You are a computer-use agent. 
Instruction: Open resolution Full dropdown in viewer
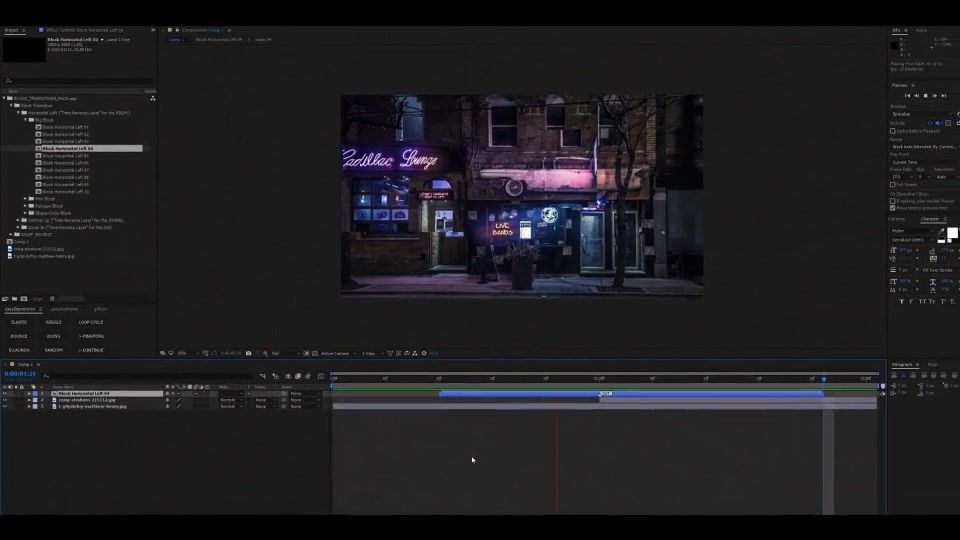[x=285, y=353]
